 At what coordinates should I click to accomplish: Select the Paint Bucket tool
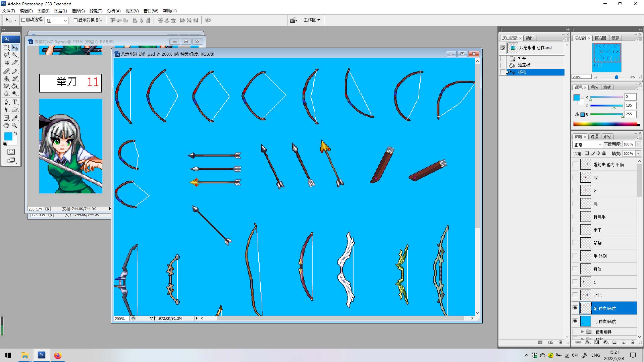coord(15,86)
